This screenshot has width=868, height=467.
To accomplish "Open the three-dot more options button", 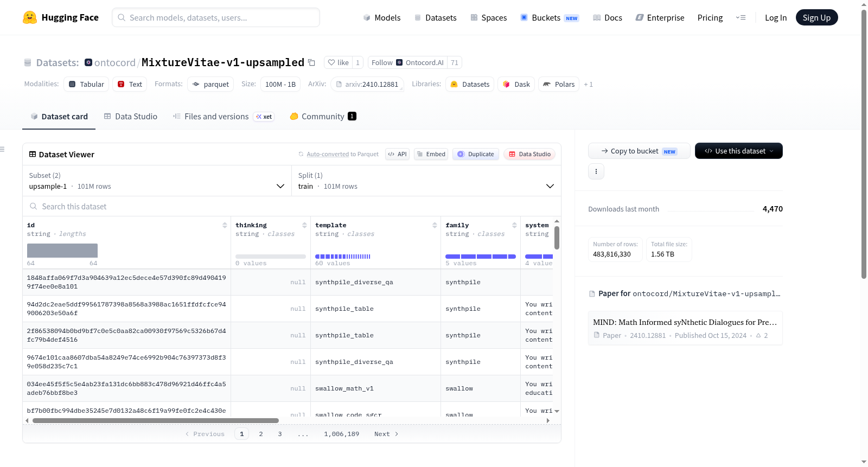I will 596,171.
